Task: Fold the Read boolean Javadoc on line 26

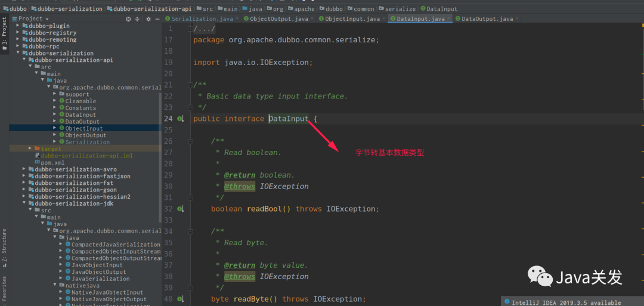Action: 190,141
